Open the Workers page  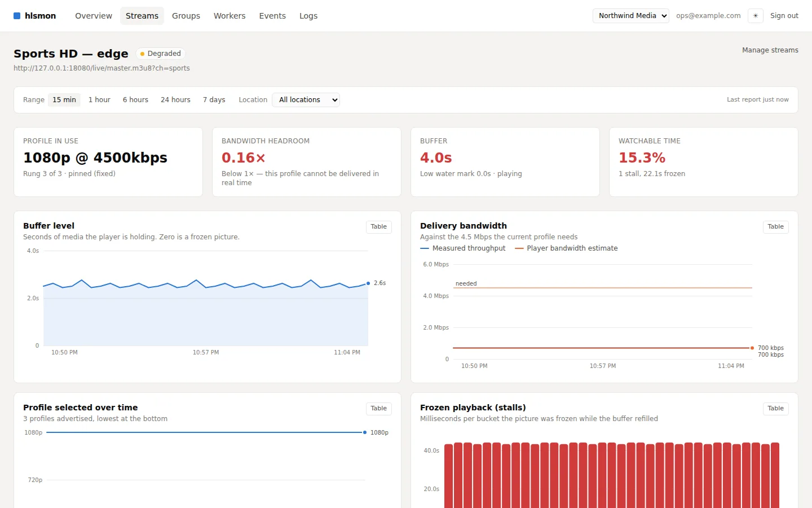click(x=230, y=16)
